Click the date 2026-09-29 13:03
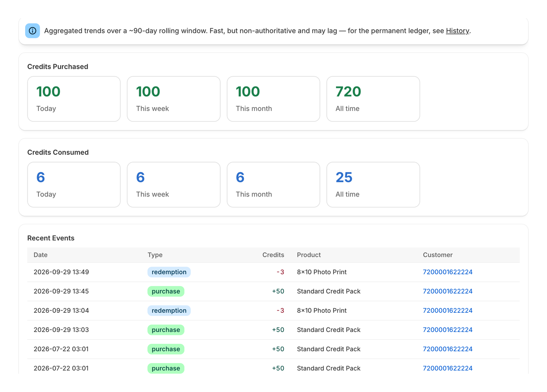Image resolution: width=547 pixels, height=392 pixels. pyautogui.click(x=61, y=330)
